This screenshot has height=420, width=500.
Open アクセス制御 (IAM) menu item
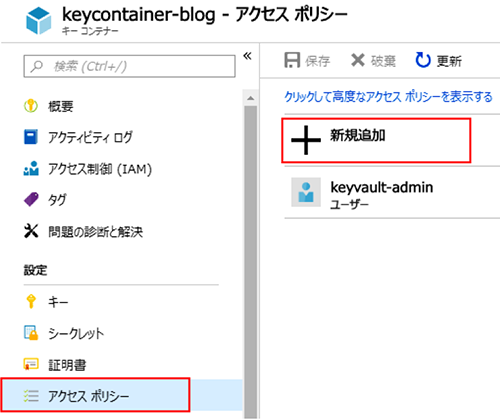coord(100,169)
